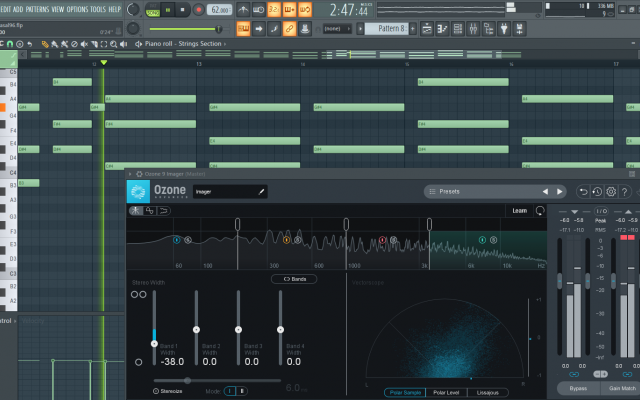Toggle the magnet snap in piano roll
Screen dimensions: 640x400
(10, 44)
